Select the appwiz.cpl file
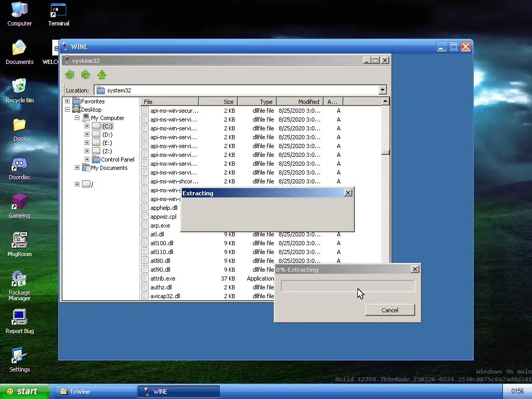Viewport: 532px width, 399px height. click(x=163, y=217)
